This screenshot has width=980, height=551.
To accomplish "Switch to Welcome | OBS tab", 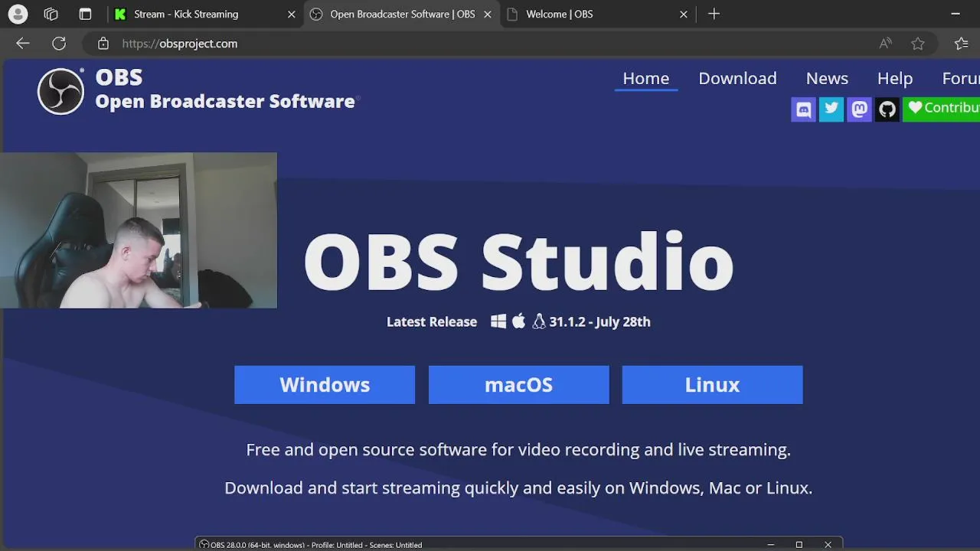I will pos(598,14).
